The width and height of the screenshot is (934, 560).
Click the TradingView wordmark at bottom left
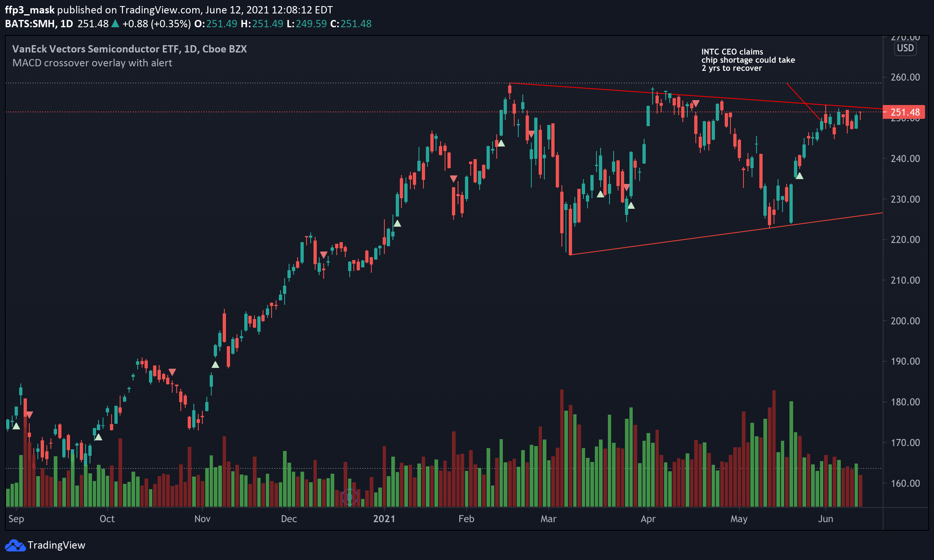[56, 545]
